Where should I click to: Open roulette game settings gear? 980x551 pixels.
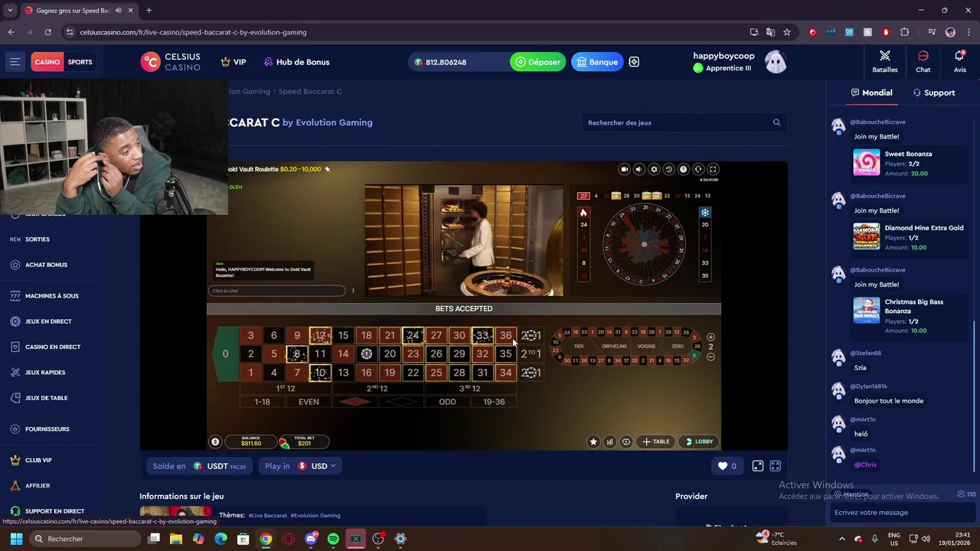654,169
